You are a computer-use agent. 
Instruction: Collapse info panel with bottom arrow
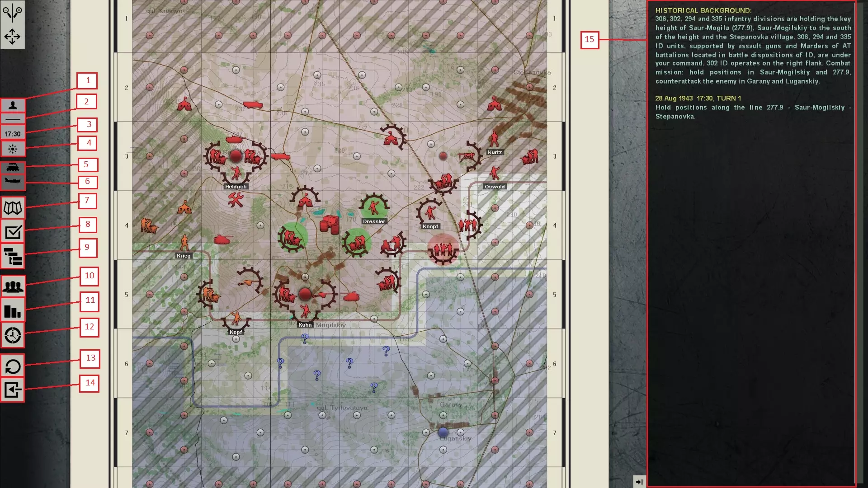639,482
